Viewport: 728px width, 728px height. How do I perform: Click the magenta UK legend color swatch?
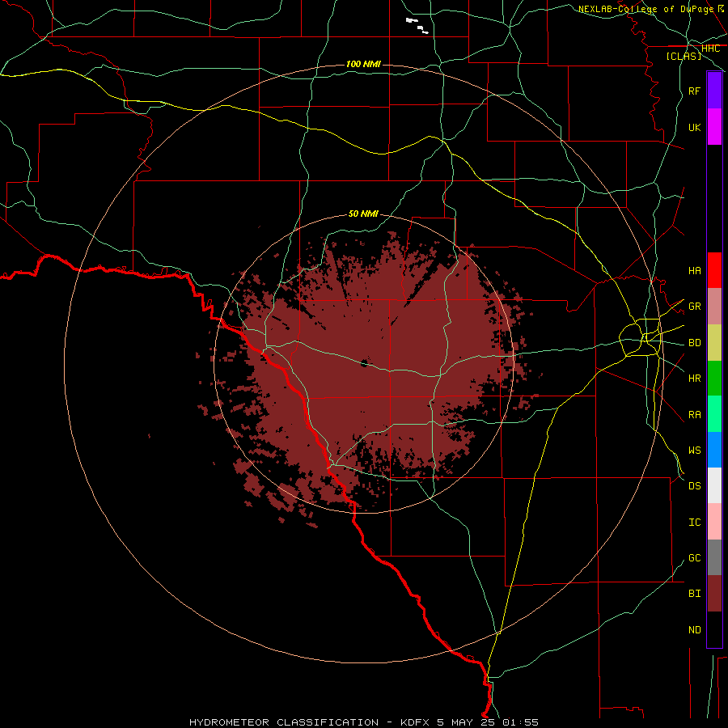click(714, 127)
